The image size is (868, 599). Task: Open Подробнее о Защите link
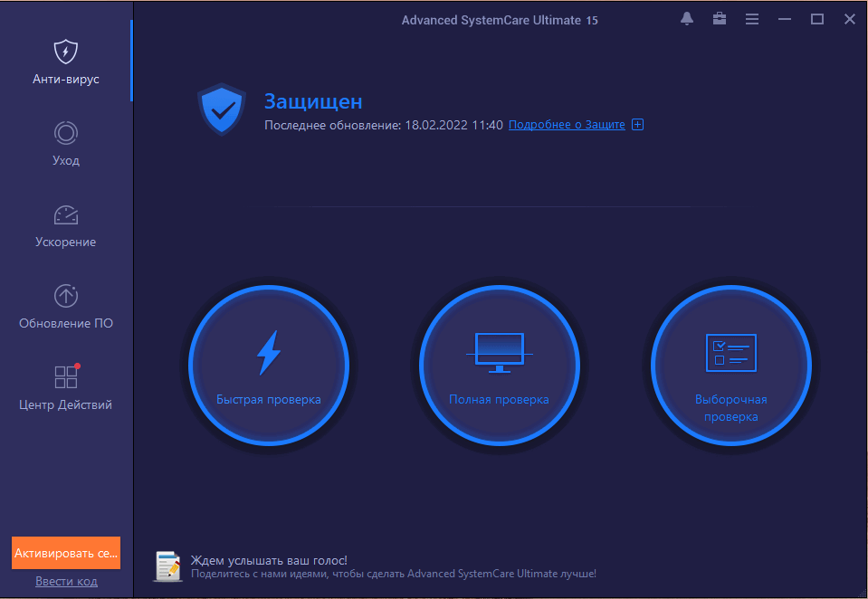[x=567, y=125]
